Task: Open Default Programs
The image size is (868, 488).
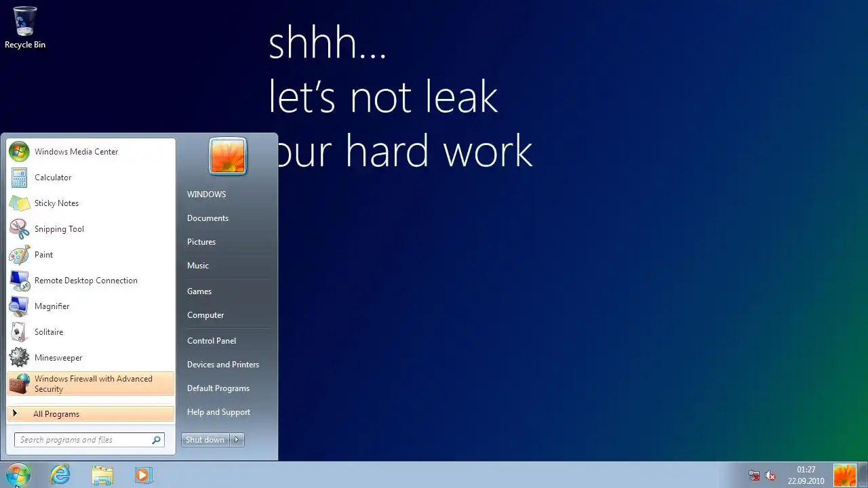Action: tap(218, 388)
